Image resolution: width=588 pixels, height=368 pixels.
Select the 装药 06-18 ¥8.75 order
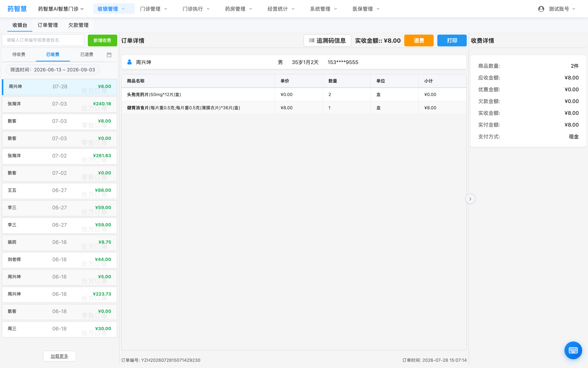59,243
